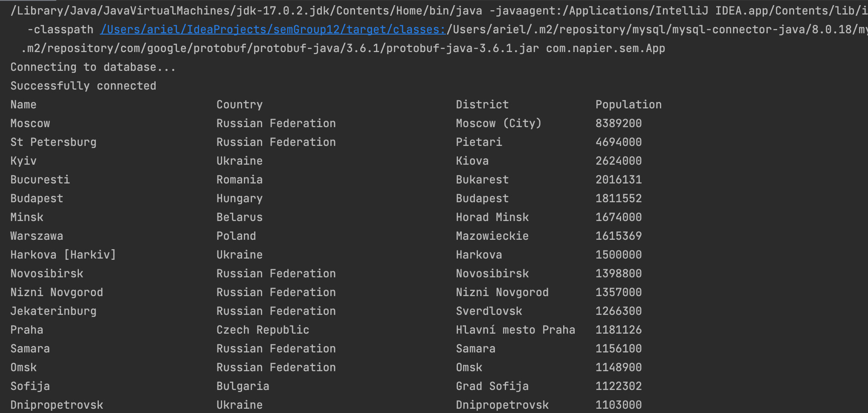Screen dimensions: 868x413
Task: Click population value 1266300
Action: coord(619,311)
